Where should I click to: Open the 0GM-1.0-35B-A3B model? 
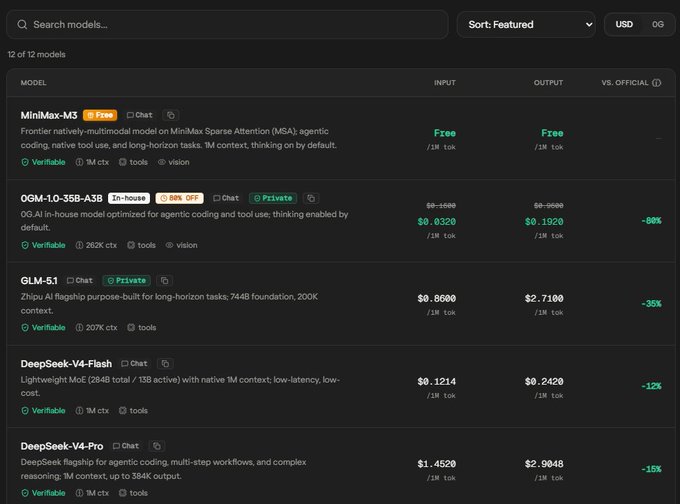coord(61,198)
